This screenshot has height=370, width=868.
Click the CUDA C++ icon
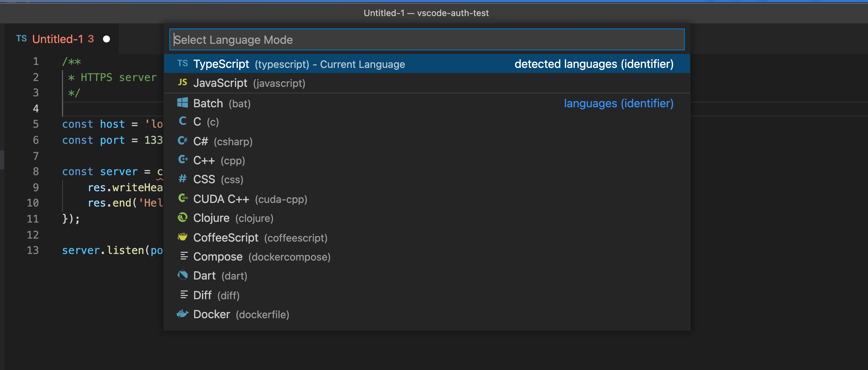[183, 198]
